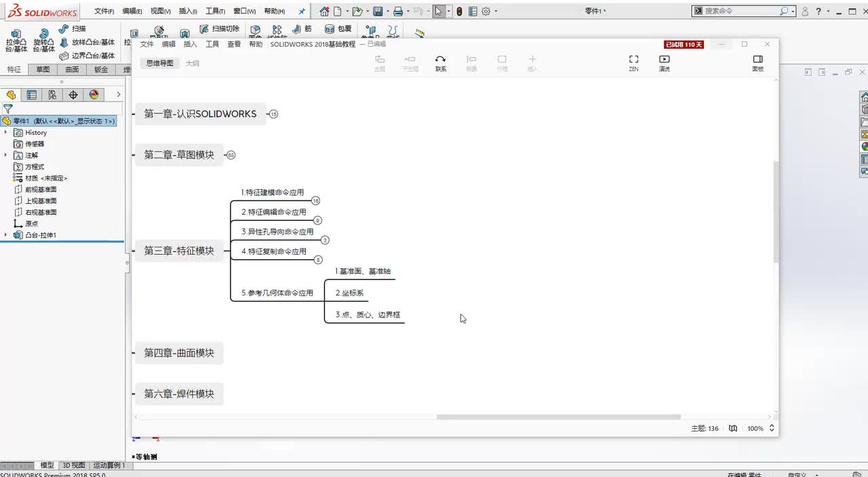The image size is (868, 477).
Task: Click the mind map horizontal scrollbar
Action: coord(558,417)
